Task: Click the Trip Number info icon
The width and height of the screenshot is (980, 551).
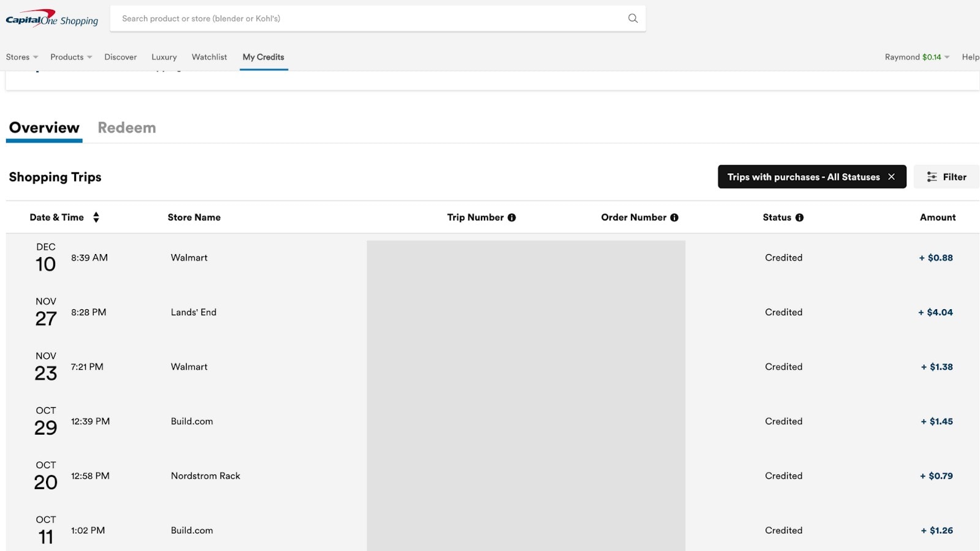Action: (x=511, y=217)
